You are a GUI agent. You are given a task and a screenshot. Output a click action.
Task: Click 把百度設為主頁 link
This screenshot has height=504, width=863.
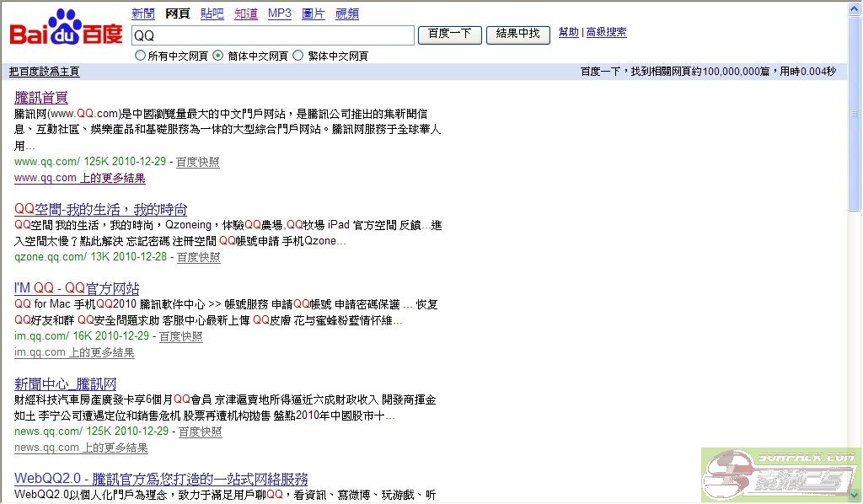coord(44,72)
